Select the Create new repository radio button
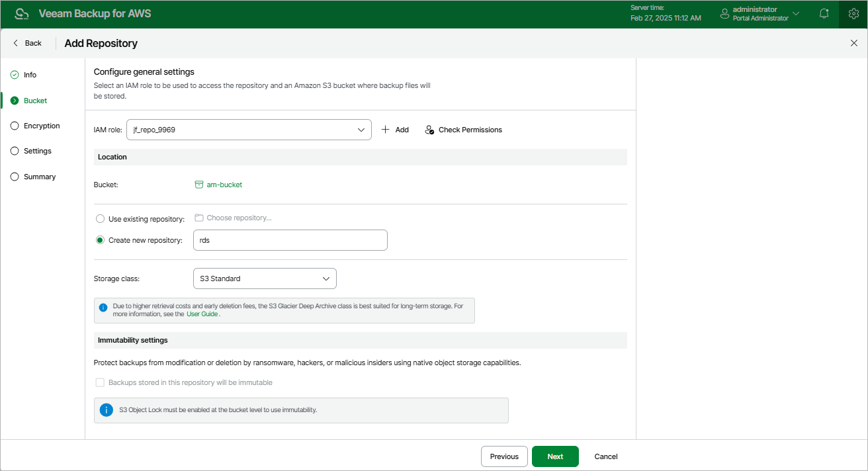Viewport: 868px width, 471px height. point(100,240)
